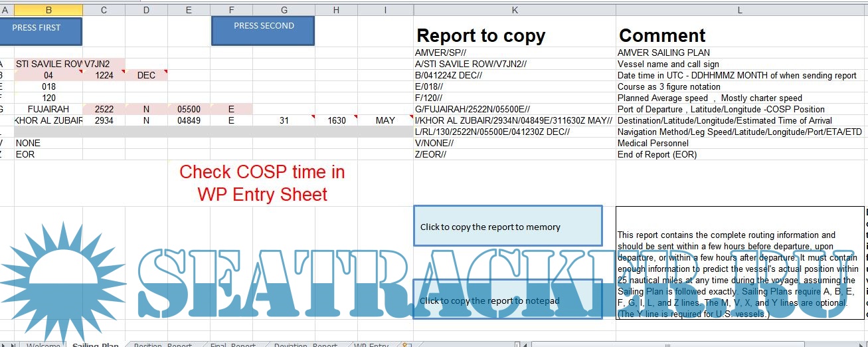The width and height of the screenshot is (868, 347).
Task: Select the FUJAIRAH departure port cell
Action: coord(48,109)
